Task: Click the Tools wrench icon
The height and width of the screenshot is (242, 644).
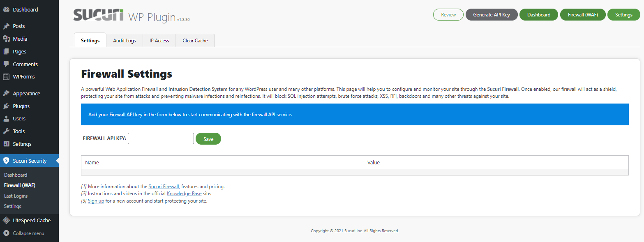Action: tap(6, 131)
